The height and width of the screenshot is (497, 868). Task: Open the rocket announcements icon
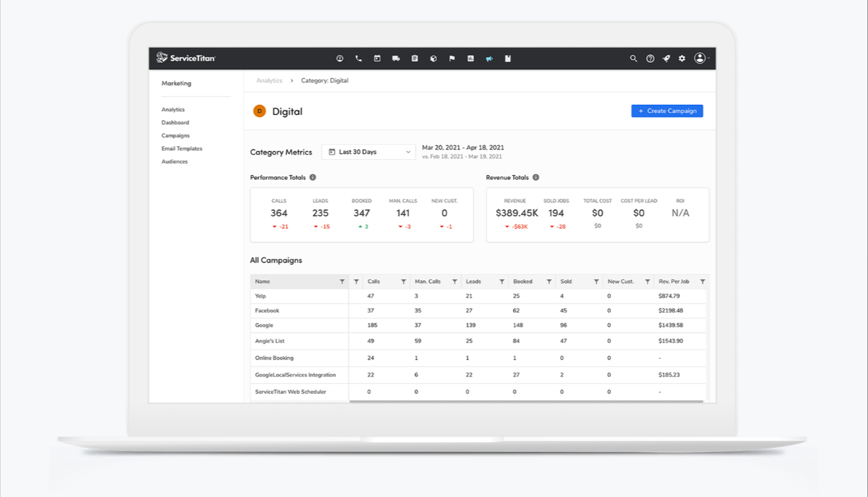pos(665,58)
